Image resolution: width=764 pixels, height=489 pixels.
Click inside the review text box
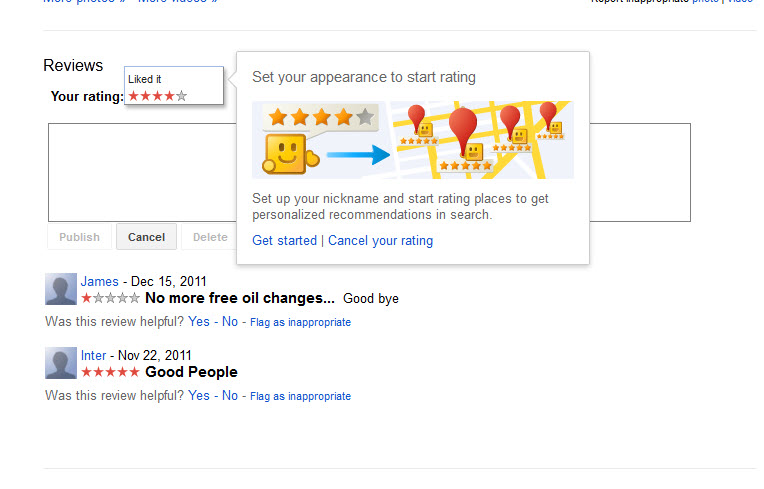coord(142,172)
